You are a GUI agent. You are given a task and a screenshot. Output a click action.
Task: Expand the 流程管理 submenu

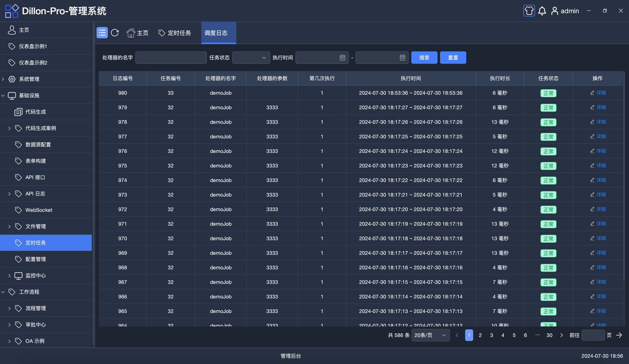[x=46, y=308]
